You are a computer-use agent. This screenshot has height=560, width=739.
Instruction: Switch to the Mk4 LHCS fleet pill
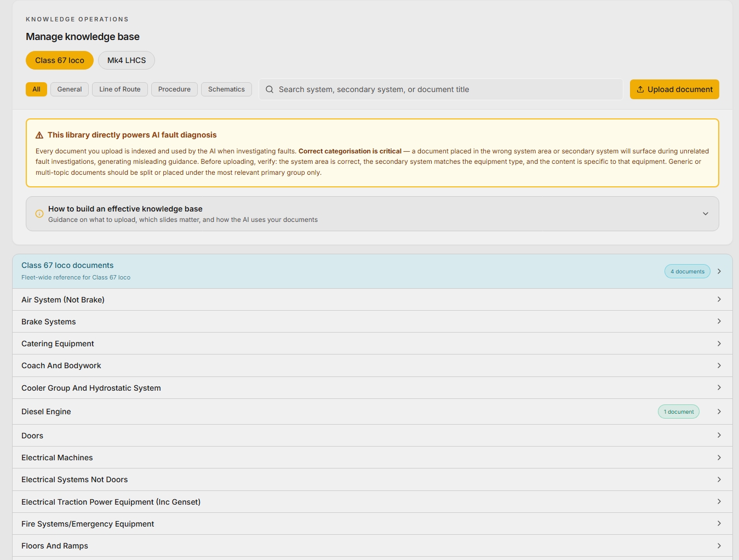[127, 60]
